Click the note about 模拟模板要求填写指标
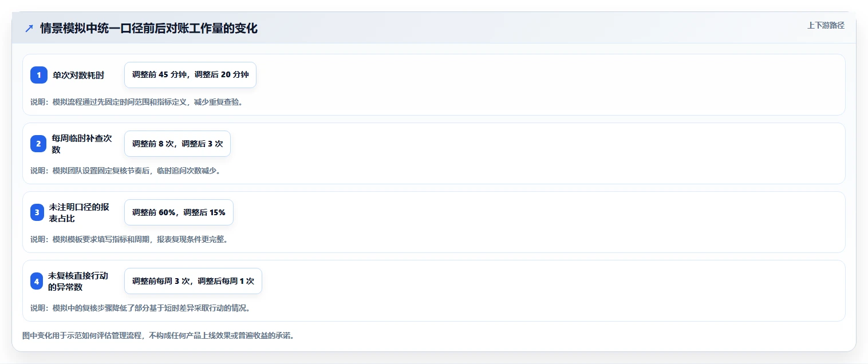This screenshot has width=868, height=364. tap(129, 239)
